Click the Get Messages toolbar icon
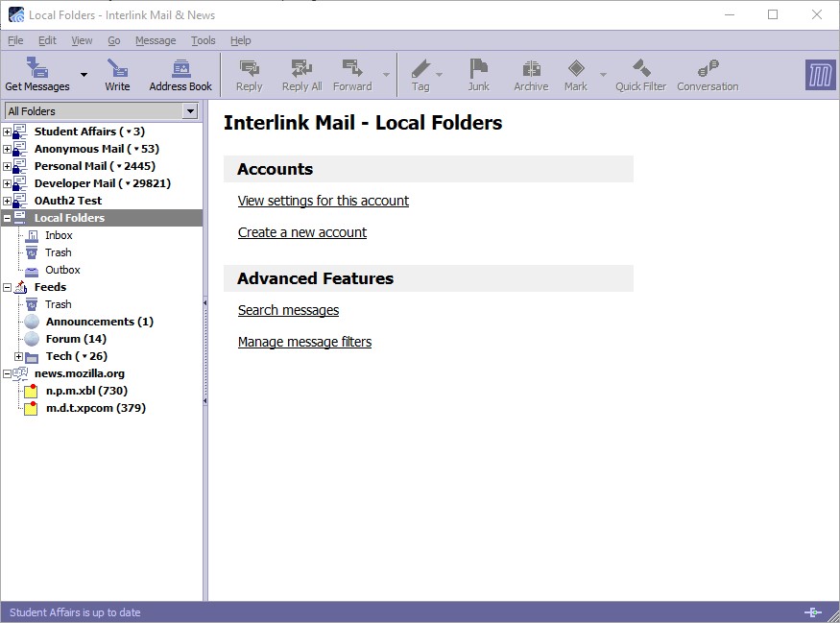 (x=37, y=68)
